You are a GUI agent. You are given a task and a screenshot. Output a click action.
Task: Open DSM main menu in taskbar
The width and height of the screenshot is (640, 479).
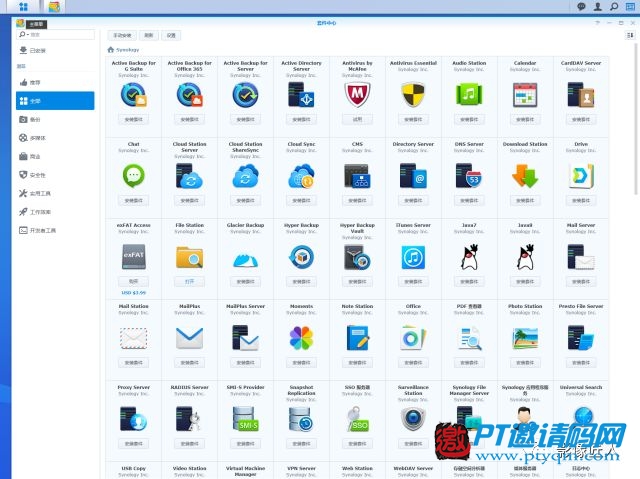coord(23,7)
